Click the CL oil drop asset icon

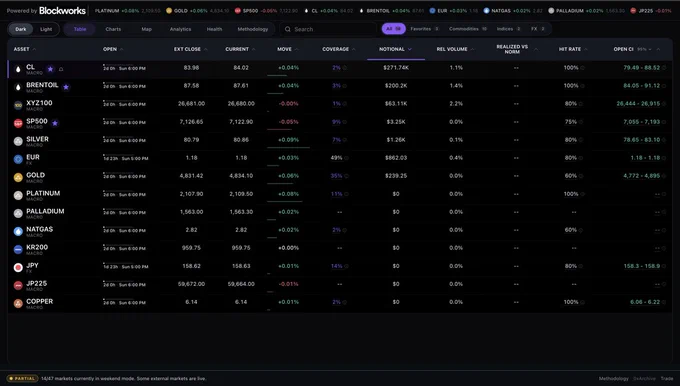pos(18,69)
